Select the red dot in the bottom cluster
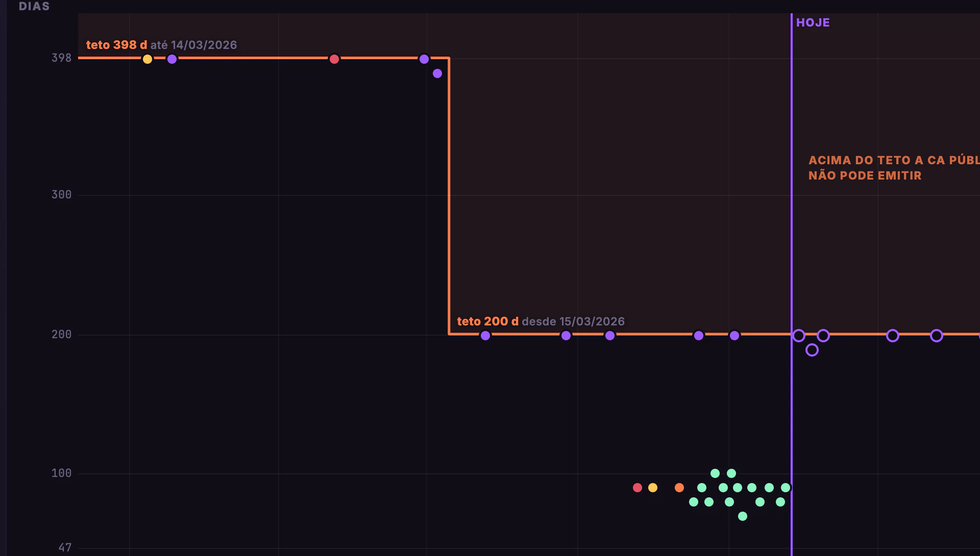This screenshot has width=980, height=556. [x=638, y=488]
